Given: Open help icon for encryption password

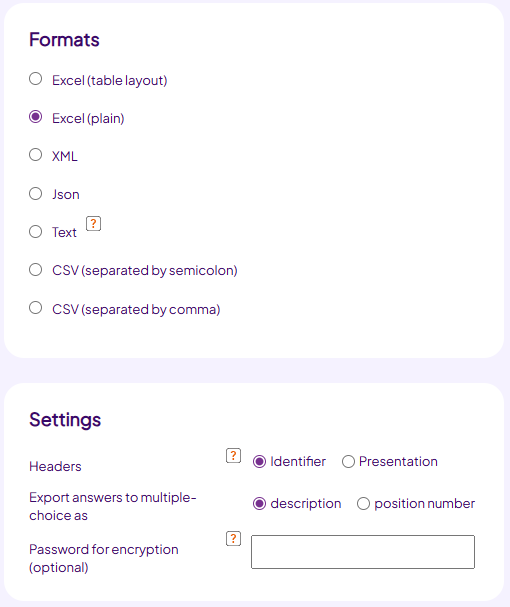Looking at the screenshot, I should 234,538.
